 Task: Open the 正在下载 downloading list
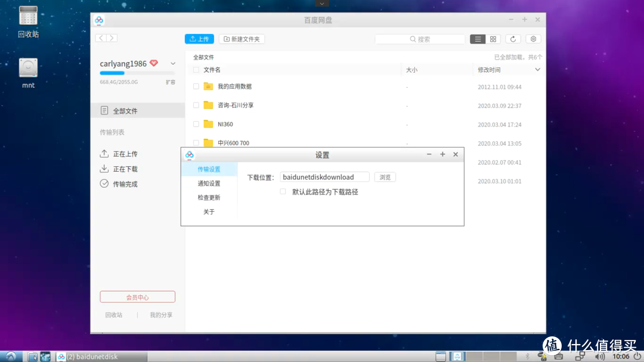pos(125,169)
